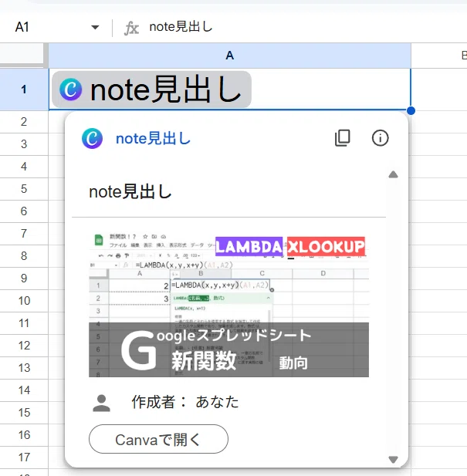Select row 8 header
467x476 pixels.
[24, 256]
